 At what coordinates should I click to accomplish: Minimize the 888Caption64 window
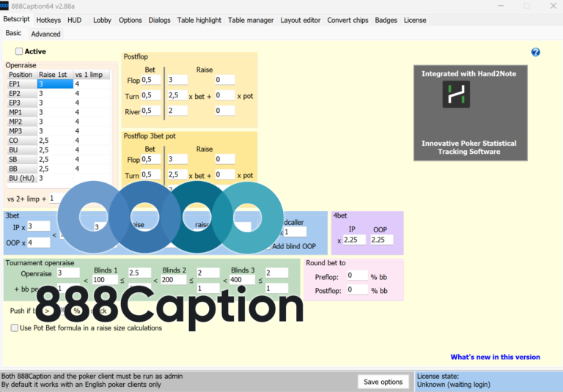(501, 6)
